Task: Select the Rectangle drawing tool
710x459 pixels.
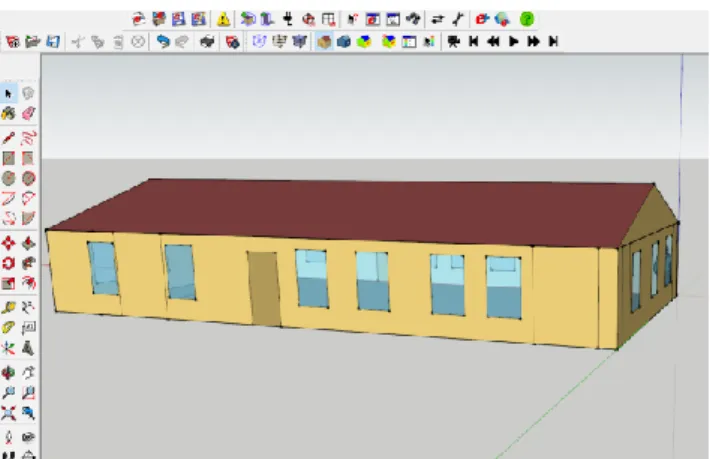Action: (8, 158)
